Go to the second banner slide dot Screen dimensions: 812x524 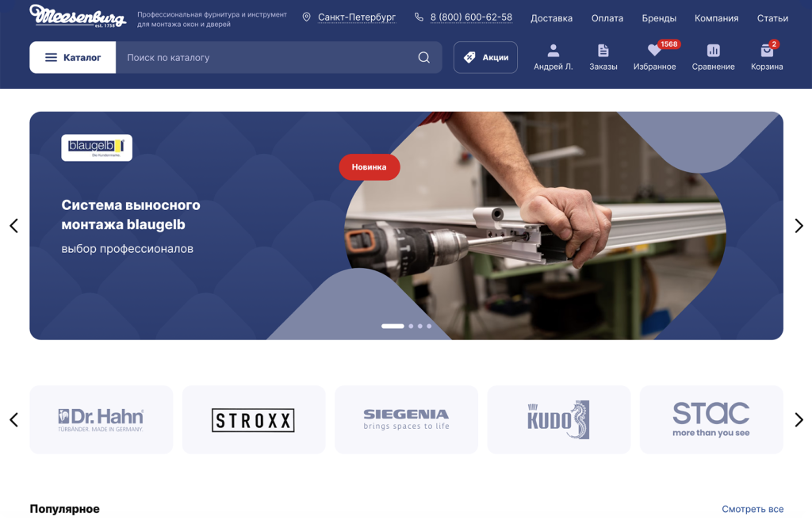tap(411, 326)
